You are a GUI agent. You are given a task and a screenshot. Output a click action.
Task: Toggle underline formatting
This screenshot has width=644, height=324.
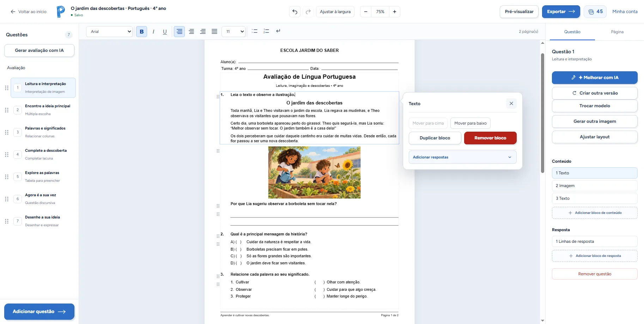pyautogui.click(x=165, y=31)
